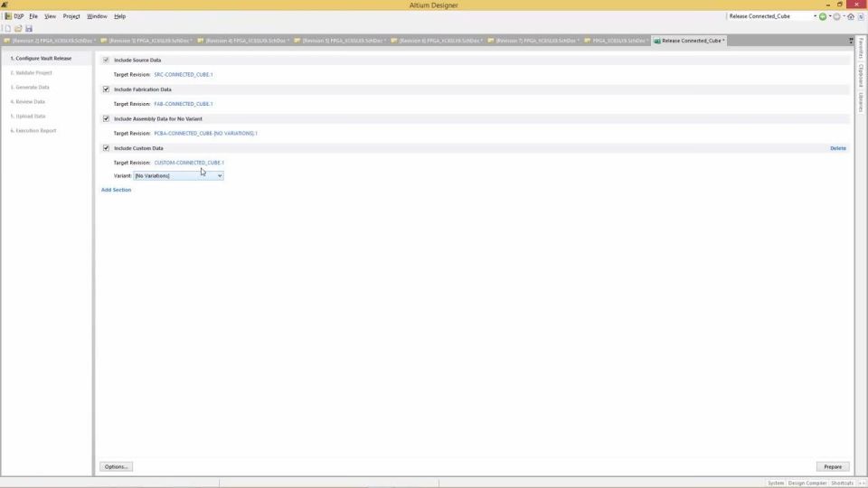
Task: Uncheck Include Fabrication Data
Action: click(106, 89)
